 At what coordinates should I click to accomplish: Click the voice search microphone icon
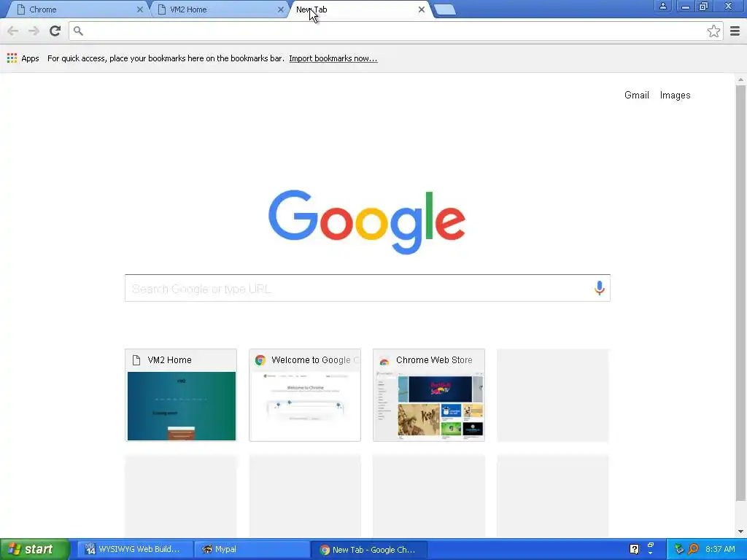(599, 288)
